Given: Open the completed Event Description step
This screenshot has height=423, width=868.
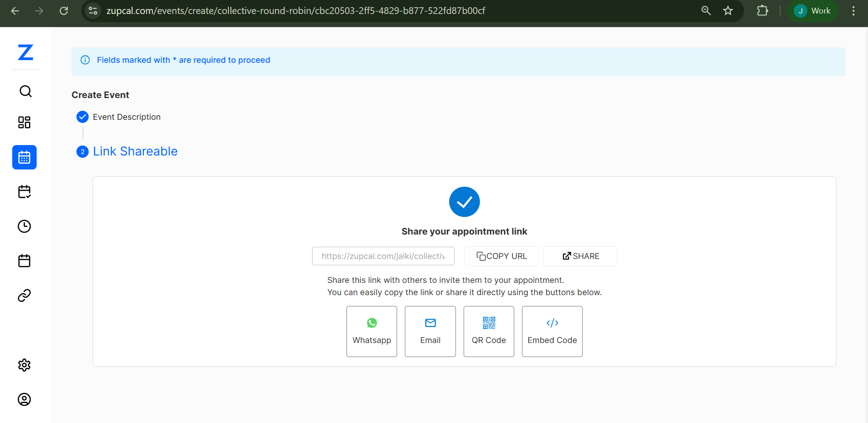Looking at the screenshot, I should click(126, 117).
